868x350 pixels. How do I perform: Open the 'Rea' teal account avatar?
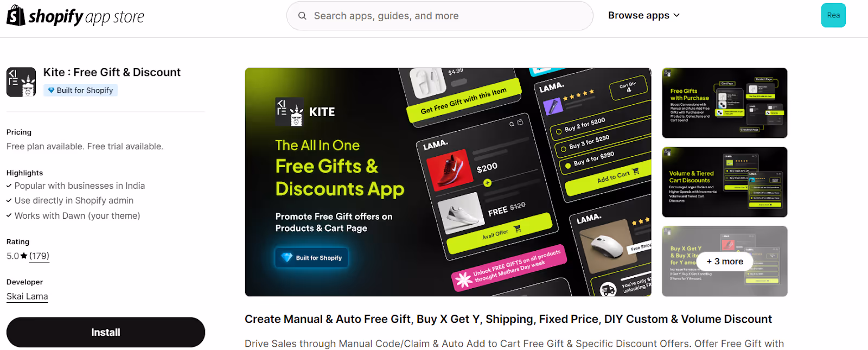833,15
